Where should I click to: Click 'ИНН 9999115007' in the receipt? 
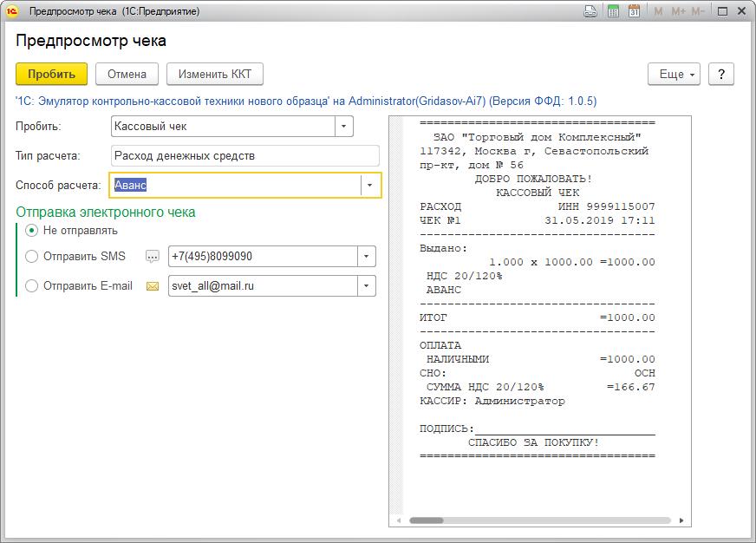click(x=607, y=207)
